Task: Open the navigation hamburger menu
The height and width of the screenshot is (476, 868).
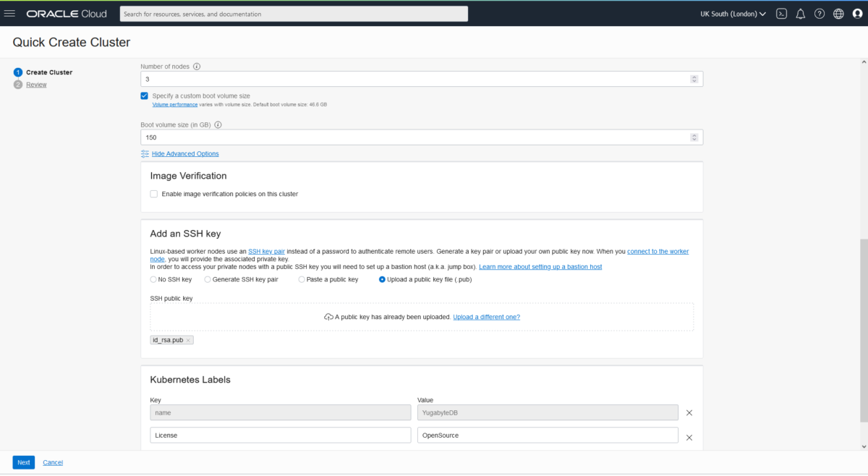Action: pos(9,13)
